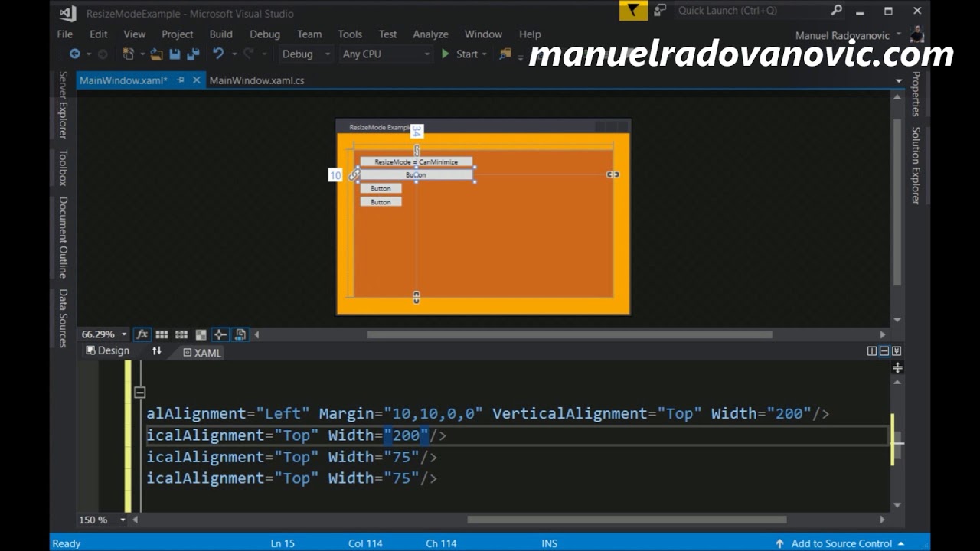Click the Navigate Forward arrow icon
Viewport: 980px width, 551px height.
coord(103,54)
